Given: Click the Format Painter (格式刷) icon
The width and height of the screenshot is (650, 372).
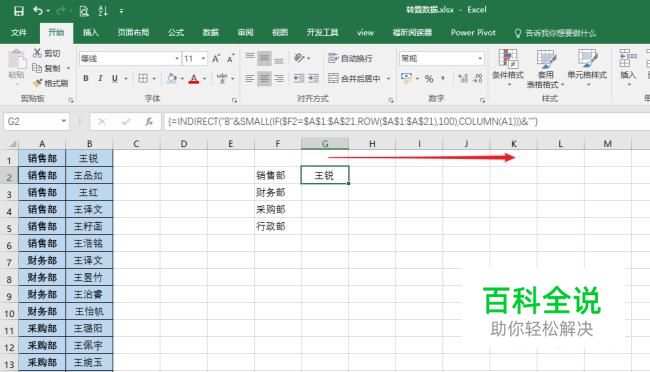Looking at the screenshot, I should [37, 83].
